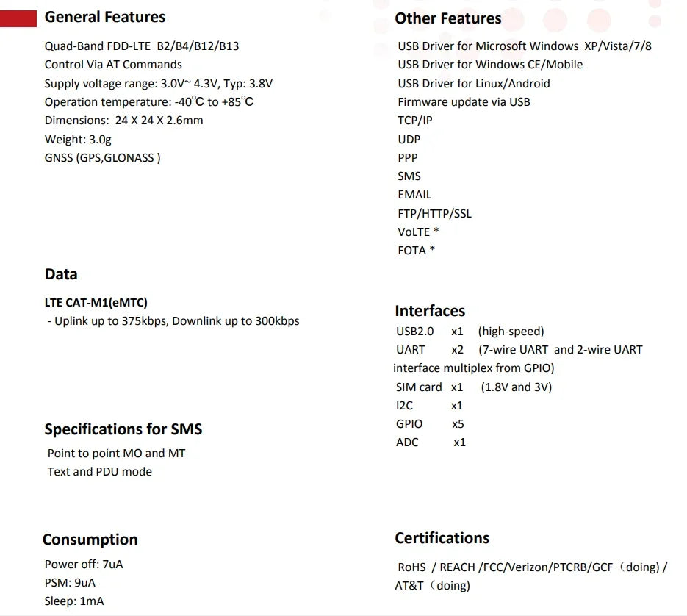This screenshot has width=687, height=616.
Task: Click the Uplink up to 375kbps line
Action: (x=173, y=321)
